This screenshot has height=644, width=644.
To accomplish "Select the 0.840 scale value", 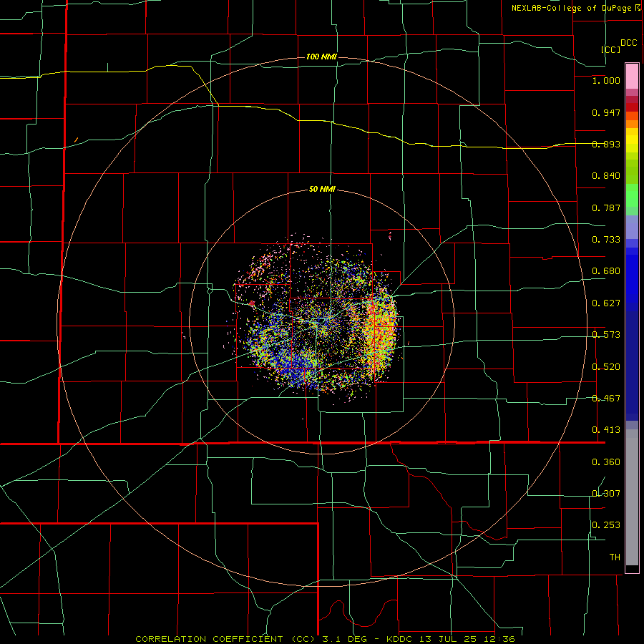I will [x=606, y=176].
